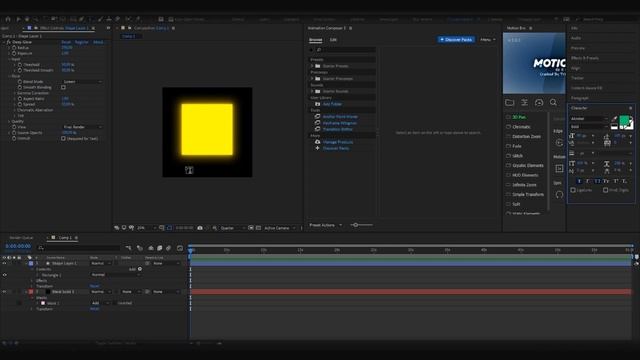Click the Superscript button in the Character panel
The width and height of the screenshot is (640, 360).
click(616, 181)
